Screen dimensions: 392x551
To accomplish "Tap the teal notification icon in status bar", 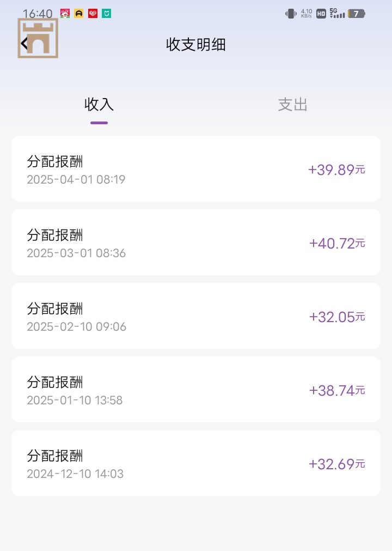I will 107,14.
